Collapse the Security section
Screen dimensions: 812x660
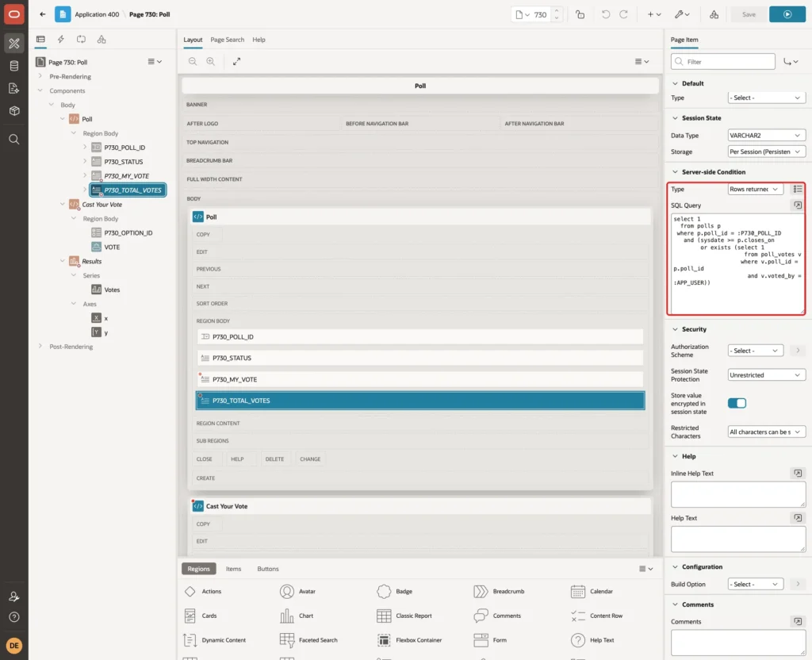(675, 329)
